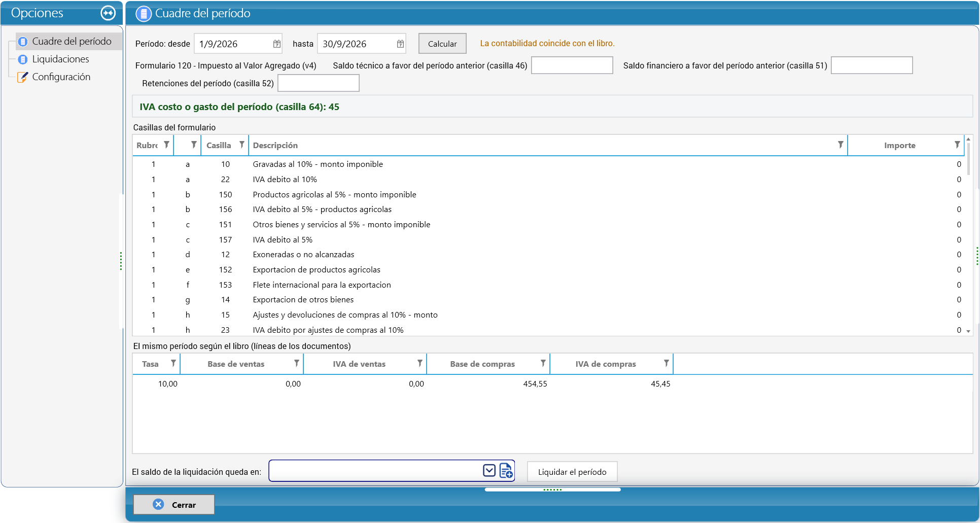The height and width of the screenshot is (523, 980).
Task: Filter the IVA de ventas column
Action: 420,364
